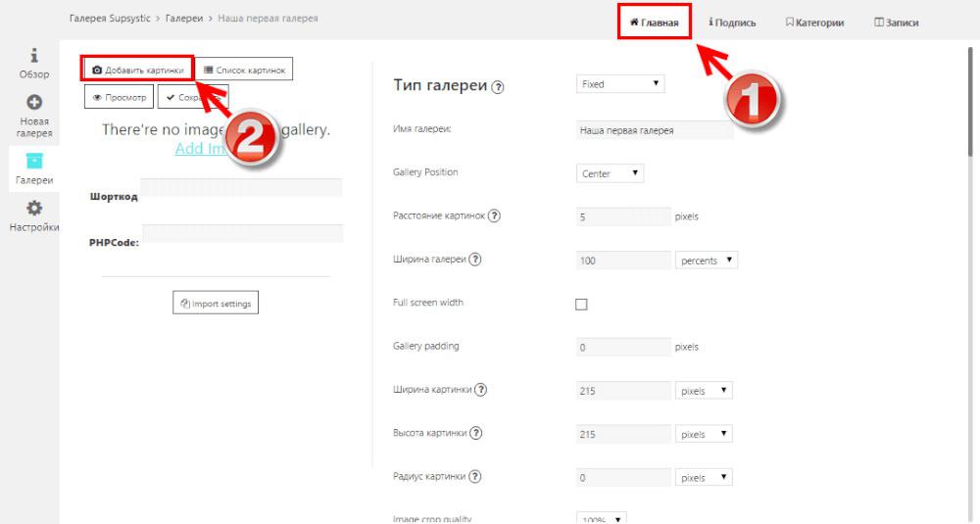Screen dimensions: 980x524
Task: Open Радиус картинки pixels unit dropdown
Action: (704, 477)
